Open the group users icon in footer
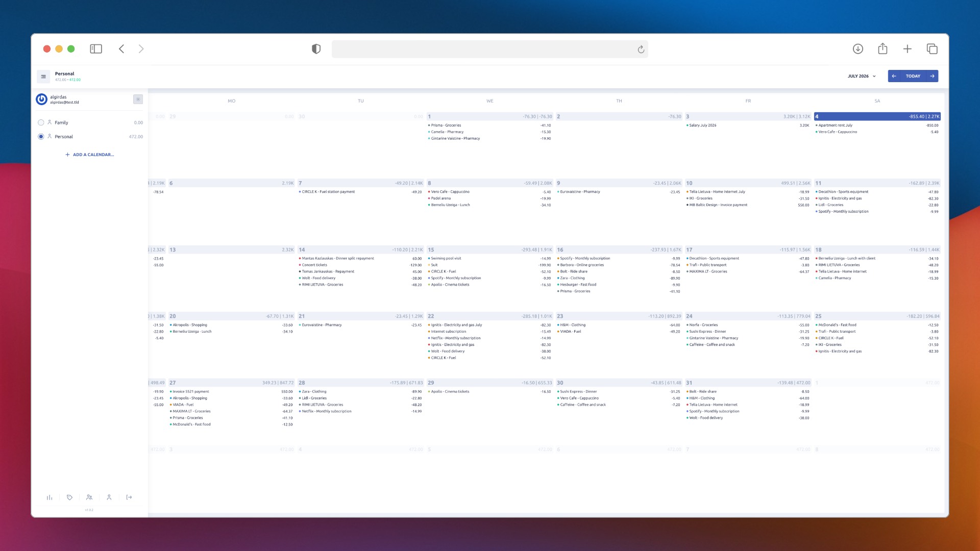The height and width of the screenshot is (551, 980). pos(89,497)
